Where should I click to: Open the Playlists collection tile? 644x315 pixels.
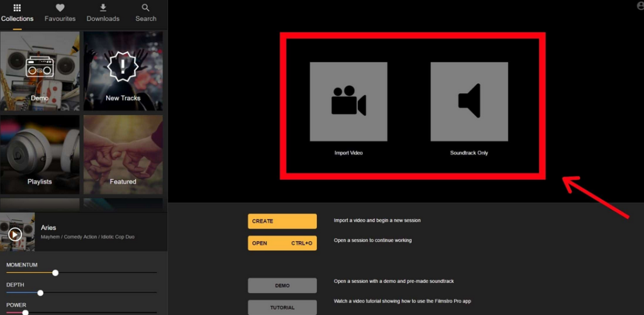[x=40, y=155]
